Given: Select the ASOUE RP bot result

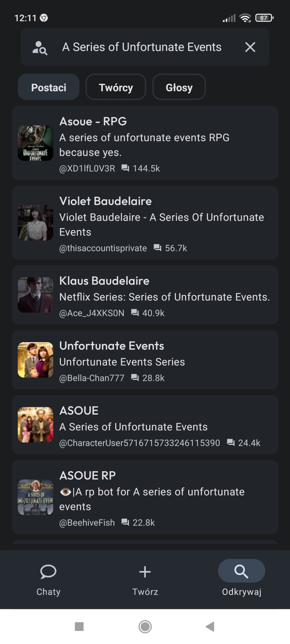Looking at the screenshot, I should pyautogui.click(x=145, y=497).
